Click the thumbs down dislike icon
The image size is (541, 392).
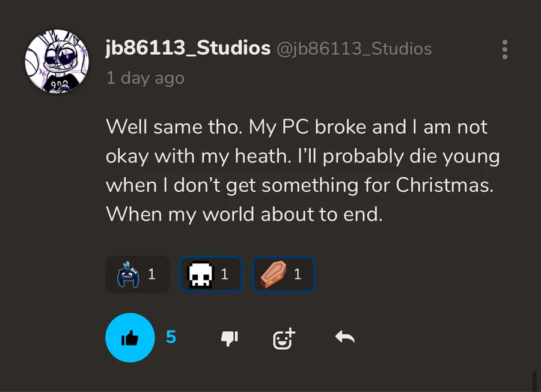(230, 338)
